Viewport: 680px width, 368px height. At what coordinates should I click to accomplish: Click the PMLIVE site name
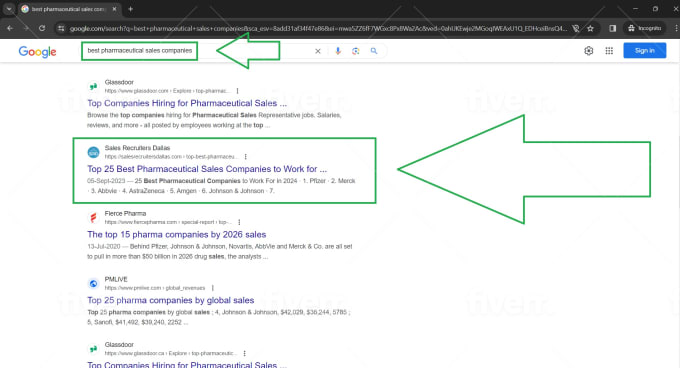[x=116, y=279]
